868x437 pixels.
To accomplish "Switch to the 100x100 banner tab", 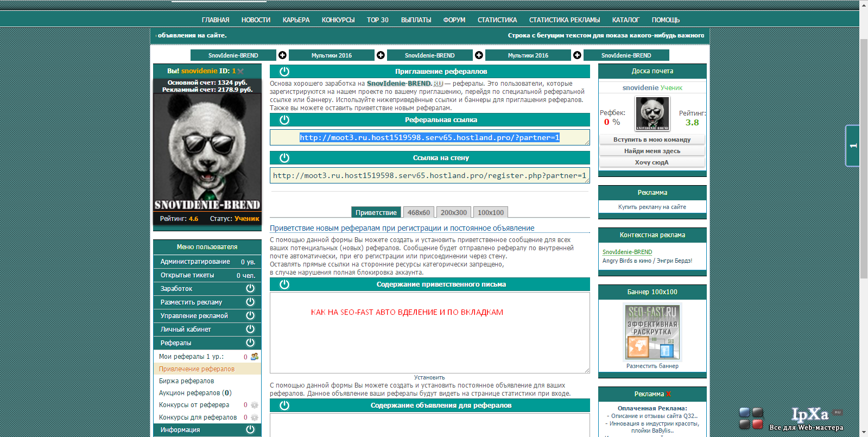I will pos(491,213).
